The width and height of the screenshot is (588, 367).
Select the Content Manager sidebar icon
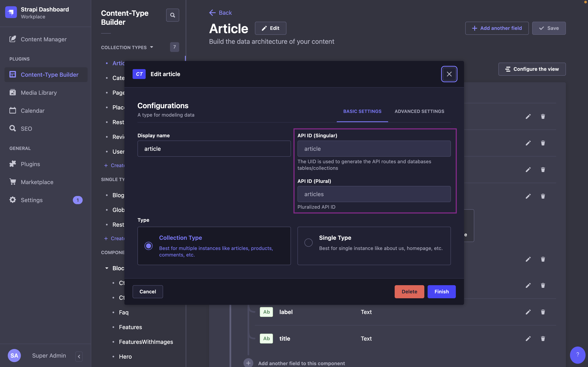coord(13,39)
